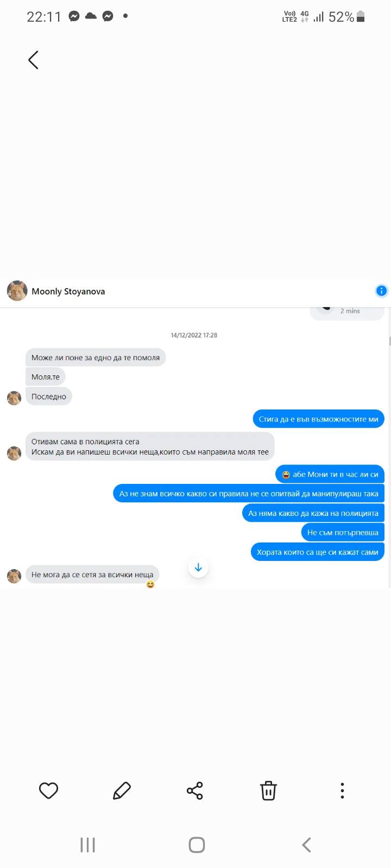This screenshot has width=391, height=868.
Task: Tap the Android recent apps button
Action: pos(87,845)
